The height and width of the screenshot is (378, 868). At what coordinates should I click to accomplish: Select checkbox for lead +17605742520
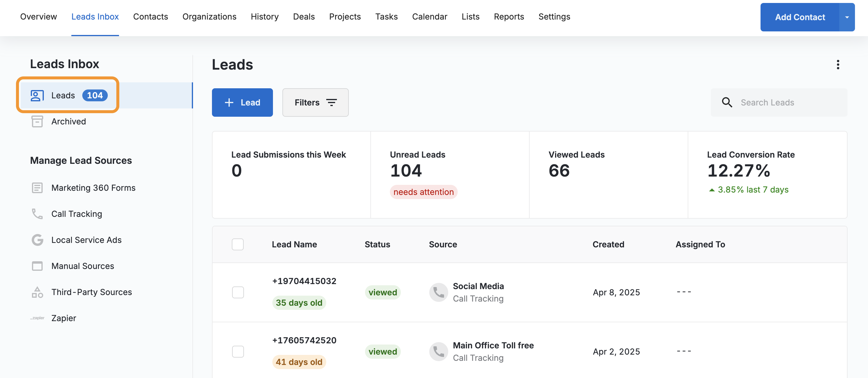pyautogui.click(x=237, y=352)
